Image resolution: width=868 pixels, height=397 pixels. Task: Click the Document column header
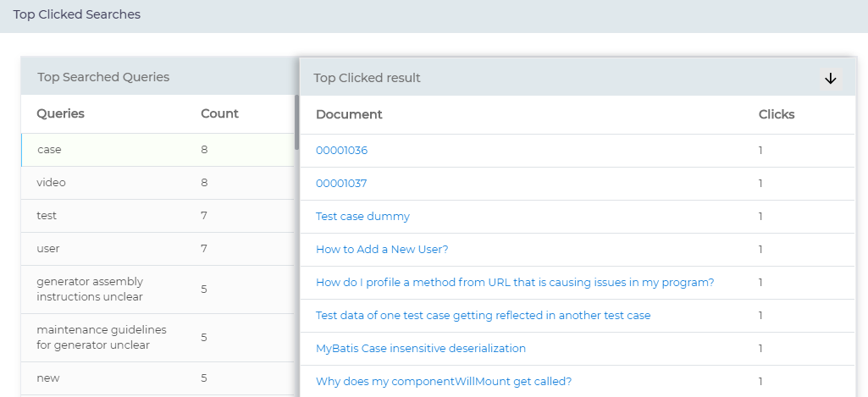(x=349, y=114)
